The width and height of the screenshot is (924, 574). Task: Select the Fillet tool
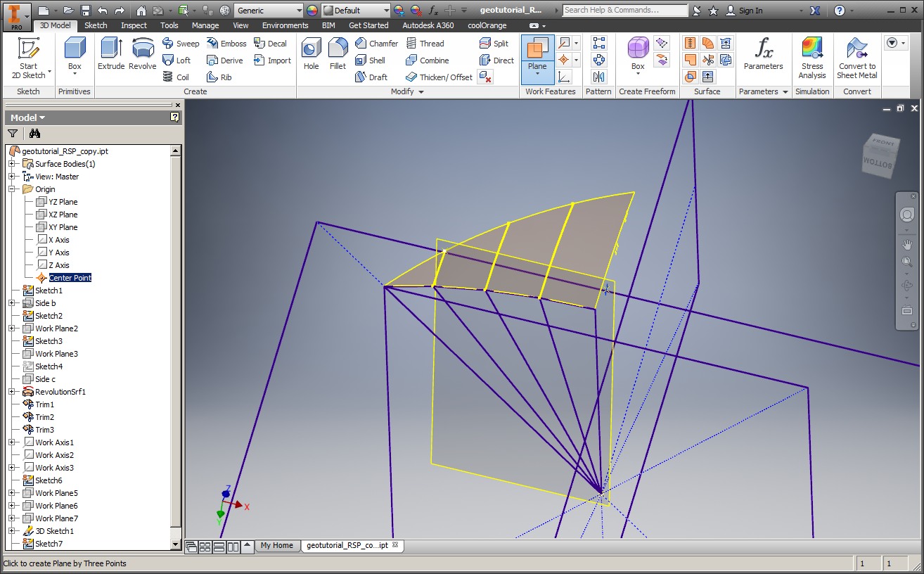coord(338,54)
